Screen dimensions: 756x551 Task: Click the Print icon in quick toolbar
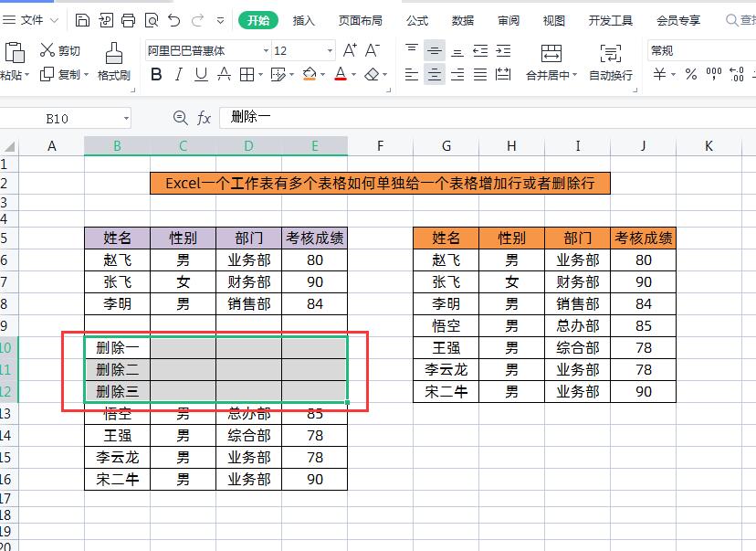[x=128, y=20]
